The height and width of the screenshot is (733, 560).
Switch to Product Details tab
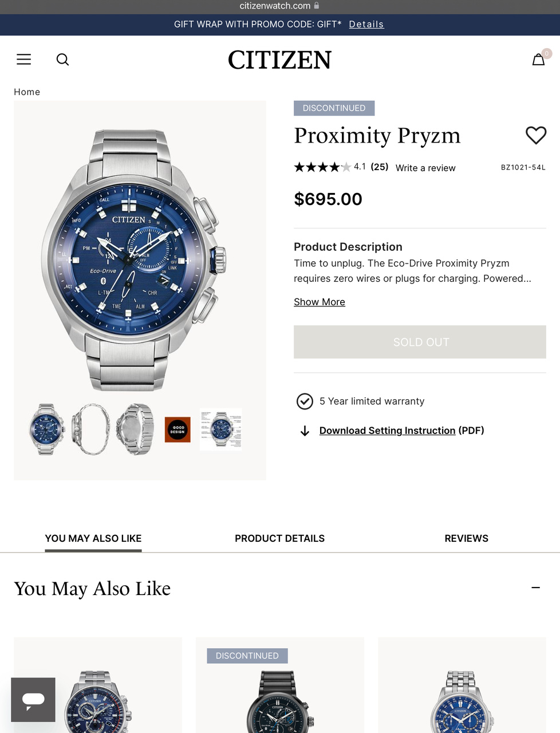(279, 538)
